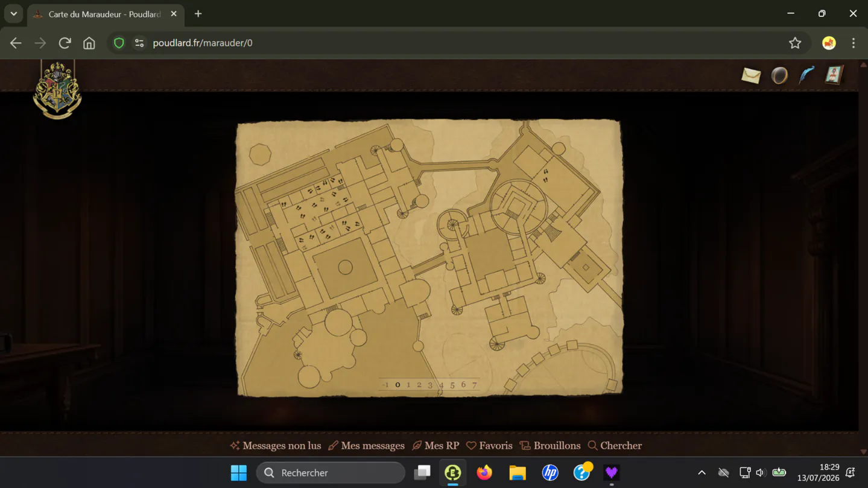Viewport: 868px width, 488px height.
Task: Click the Rechercher taskbar search box
Action: pyautogui.click(x=331, y=473)
